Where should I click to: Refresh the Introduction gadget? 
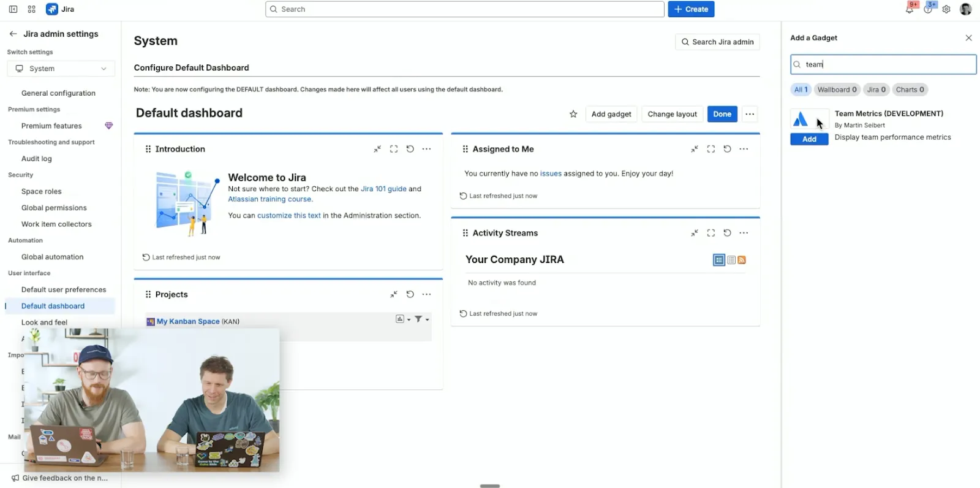(410, 149)
